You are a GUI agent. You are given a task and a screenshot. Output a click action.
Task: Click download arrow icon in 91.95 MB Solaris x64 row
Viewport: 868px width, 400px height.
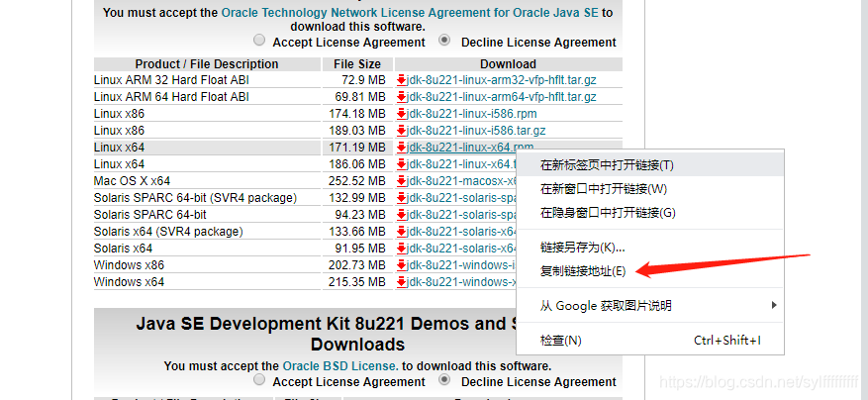click(x=402, y=249)
